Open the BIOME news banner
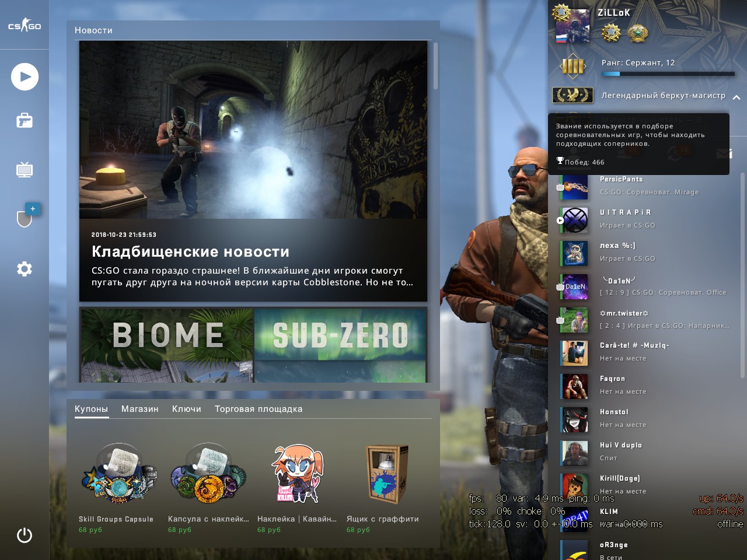This screenshot has width=747, height=560. [167, 345]
